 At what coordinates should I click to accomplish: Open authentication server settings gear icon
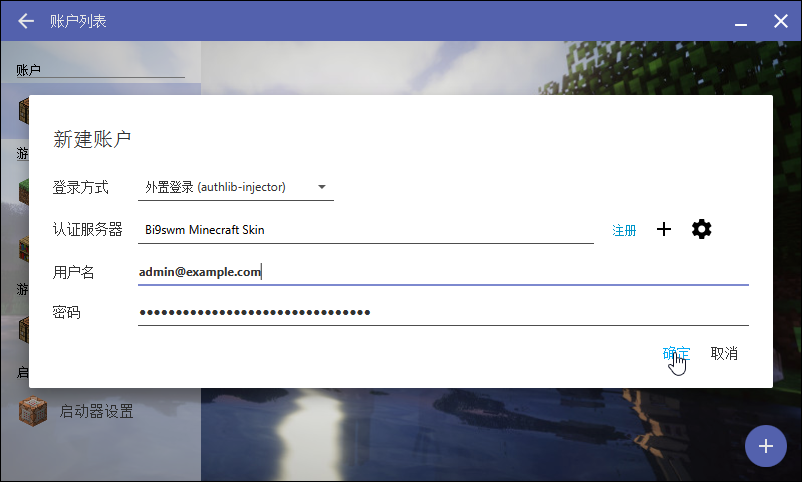[x=701, y=229]
